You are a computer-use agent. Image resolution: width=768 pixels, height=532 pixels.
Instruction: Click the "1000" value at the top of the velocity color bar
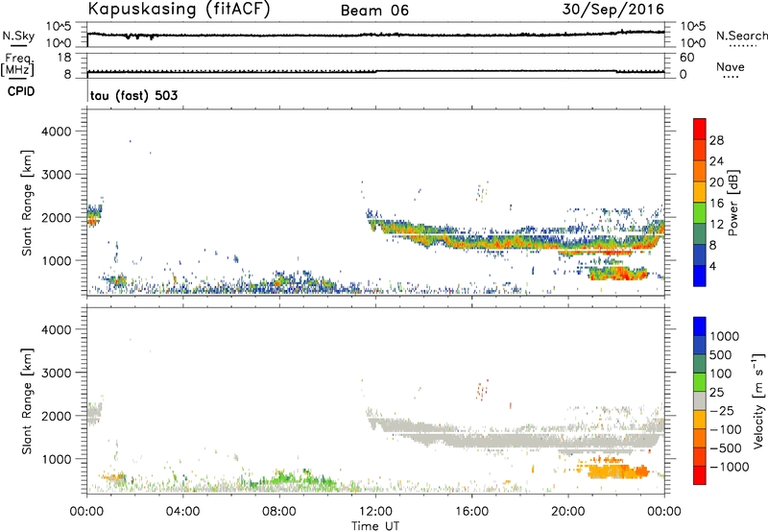[724, 336]
